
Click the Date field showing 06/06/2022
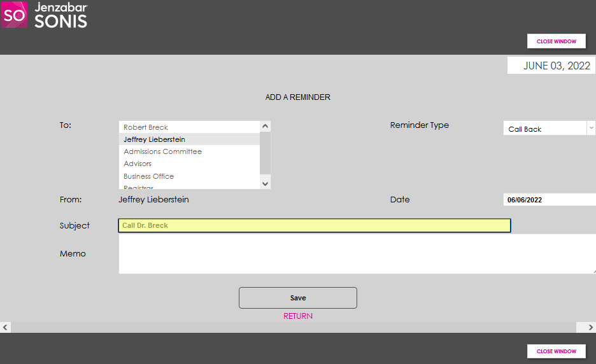click(x=549, y=200)
